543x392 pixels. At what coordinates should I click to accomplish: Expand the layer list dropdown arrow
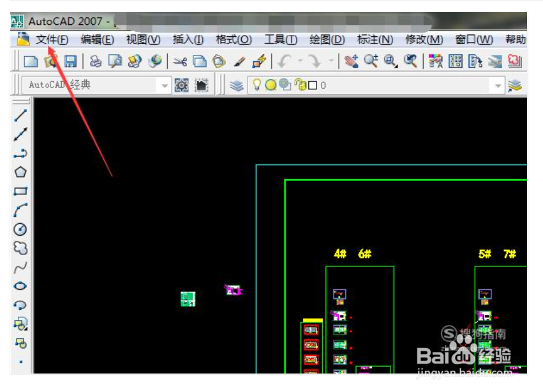tap(498, 85)
